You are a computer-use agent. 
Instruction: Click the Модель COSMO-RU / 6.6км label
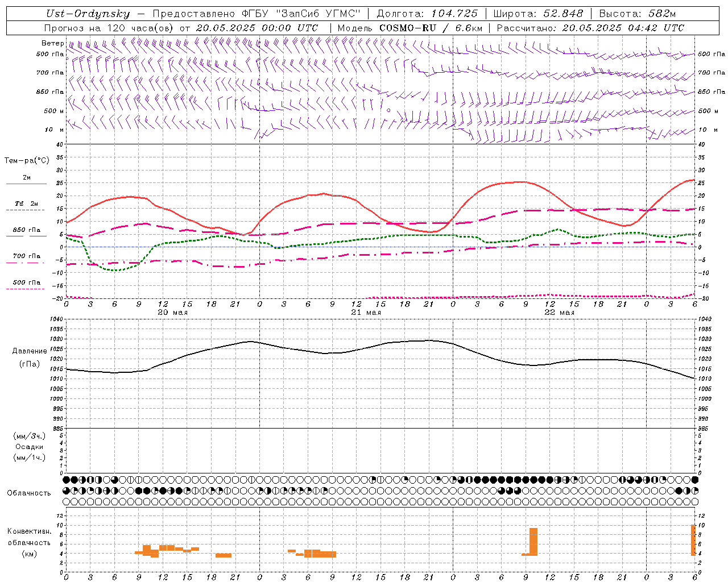(x=410, y=28)
